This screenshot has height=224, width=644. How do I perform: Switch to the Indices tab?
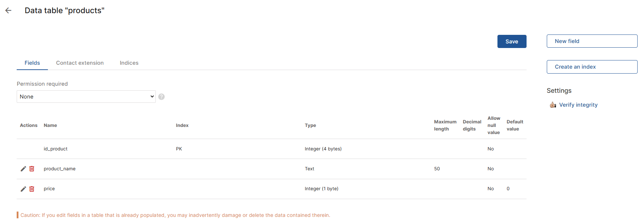point(129,63)
